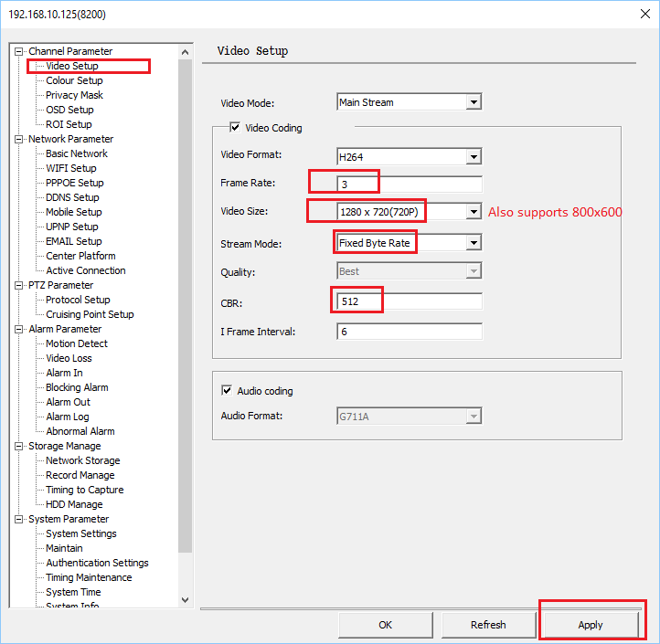Collapse the Channel Parameter tree node
The image size is (660, 644).
tap(18, 52)
